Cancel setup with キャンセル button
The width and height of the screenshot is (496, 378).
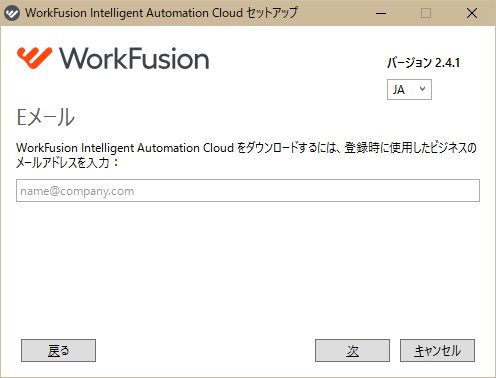click(x=437, y=350)
